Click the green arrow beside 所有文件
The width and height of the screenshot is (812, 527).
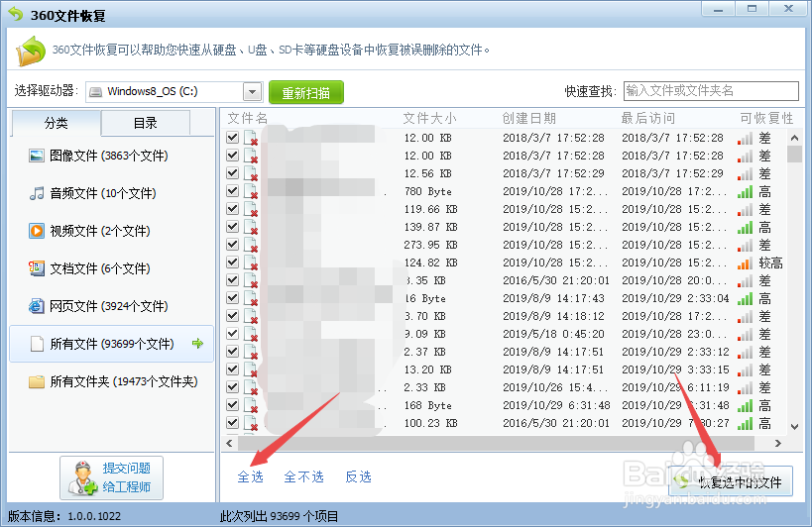pos(197,344)
